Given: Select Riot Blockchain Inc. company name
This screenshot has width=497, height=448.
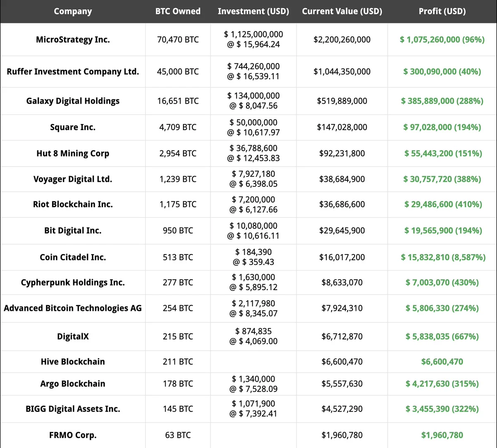Looking at the screenshot, I should [x=73, y=204].
